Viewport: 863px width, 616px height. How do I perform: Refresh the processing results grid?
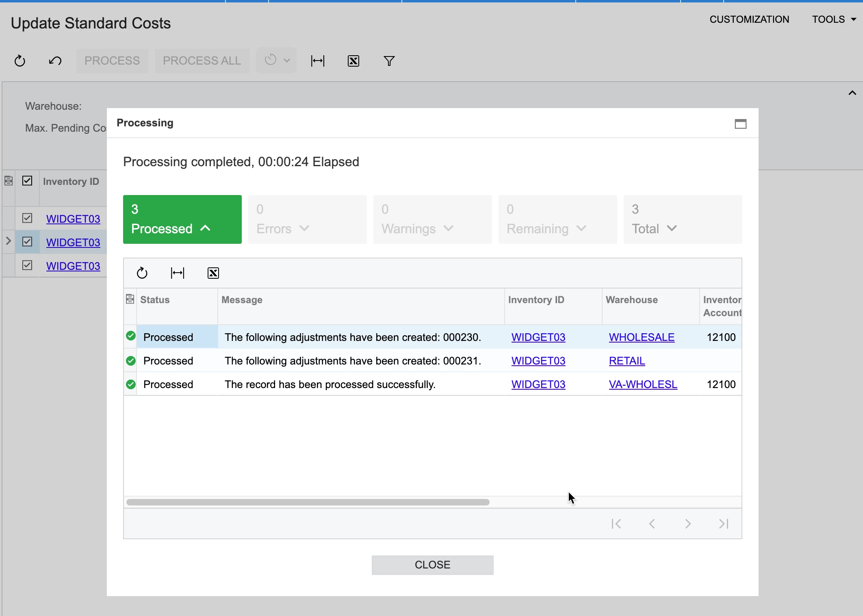click(x=142, y=273)
